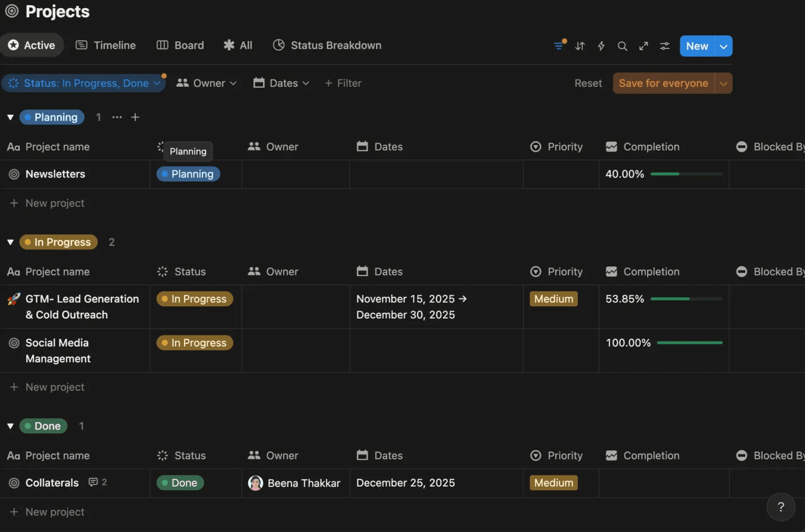Switch to the Status Breakdown tab
Image resolution: width=805 pixels, height=532 pixels.
tap(327, 45)
